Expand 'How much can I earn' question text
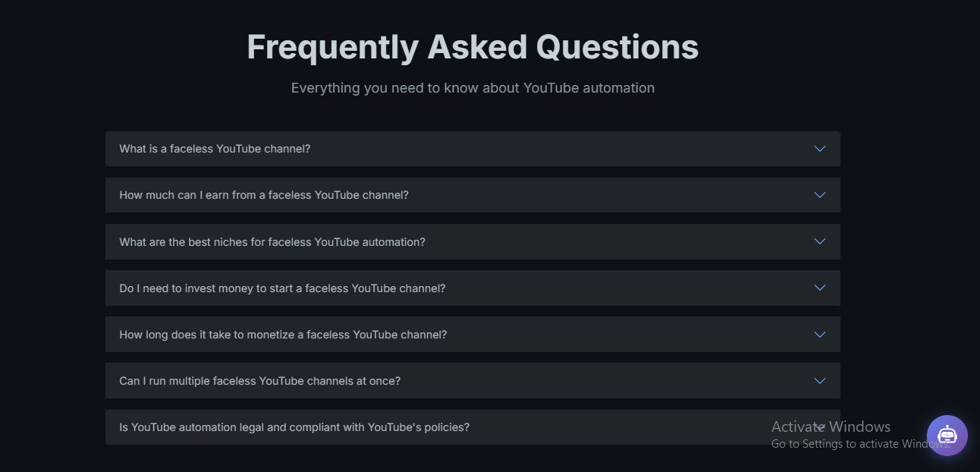This screenshot has width=980, height=472. click(264, 195)
